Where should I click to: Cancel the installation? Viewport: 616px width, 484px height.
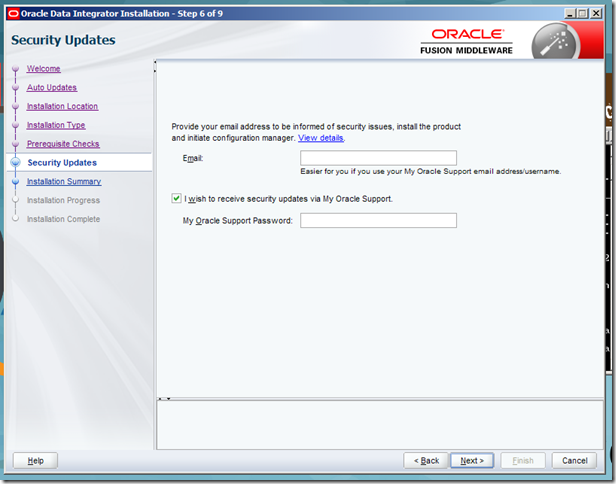[574, 460]
